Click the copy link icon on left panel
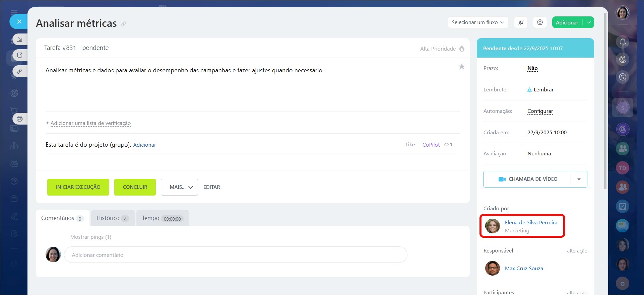 (x=20, y=71)
